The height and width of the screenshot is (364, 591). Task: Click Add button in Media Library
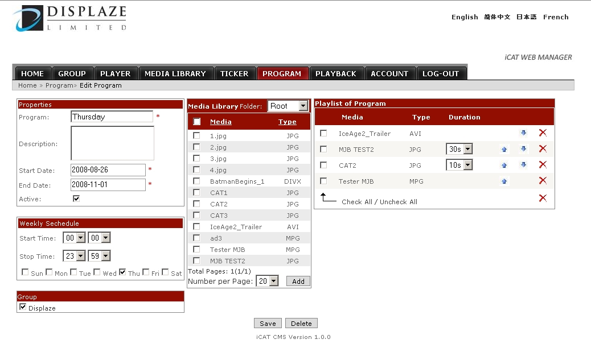[298, 281]
